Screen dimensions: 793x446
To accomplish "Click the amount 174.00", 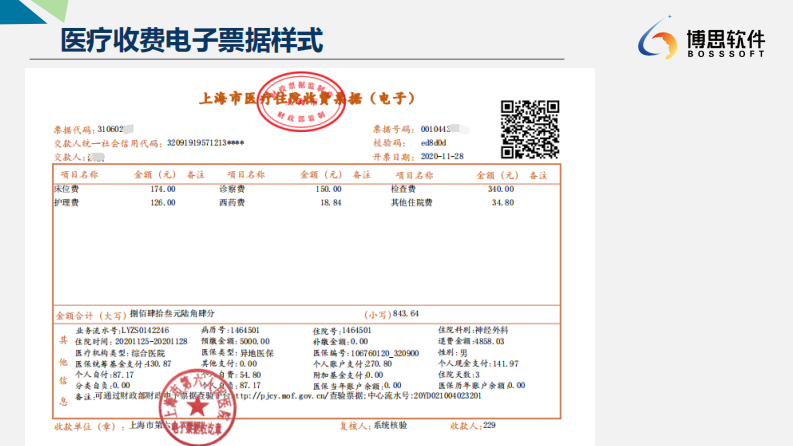I will pos(163,189).
